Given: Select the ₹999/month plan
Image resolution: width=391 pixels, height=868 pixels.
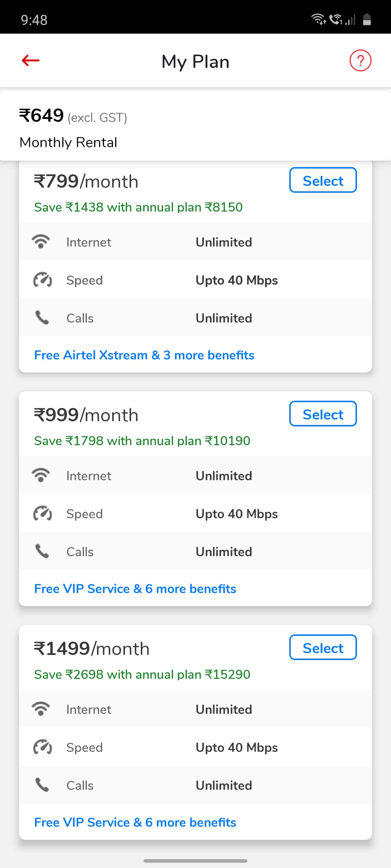Looking at the screenshot, I should click(323, 414).
